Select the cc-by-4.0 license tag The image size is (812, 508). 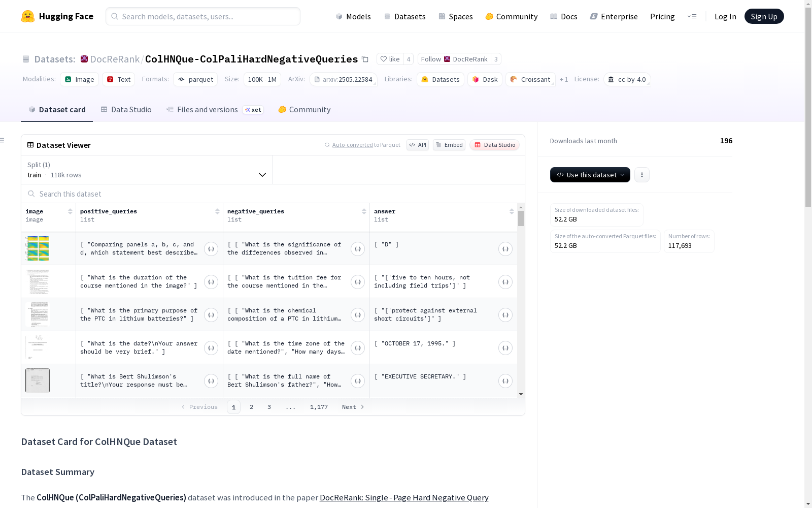627,79
